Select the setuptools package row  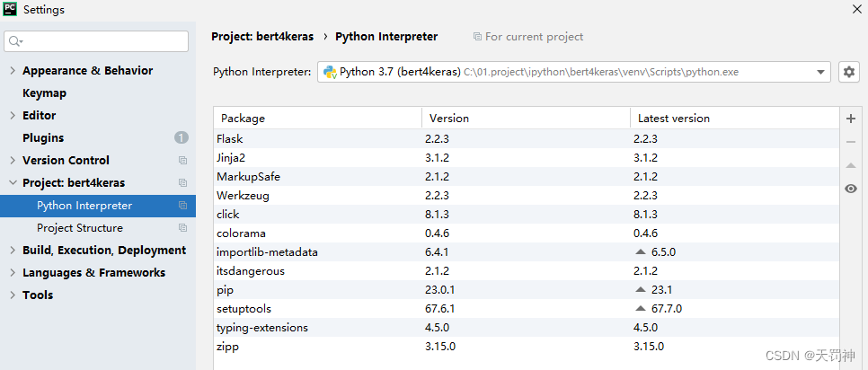tap(527, 308)
